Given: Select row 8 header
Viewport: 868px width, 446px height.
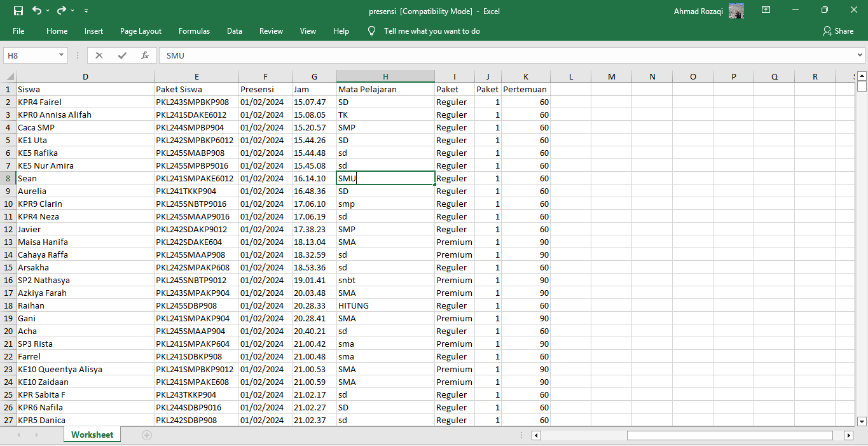Looking at the screenshot, I should tap(8, 178).
